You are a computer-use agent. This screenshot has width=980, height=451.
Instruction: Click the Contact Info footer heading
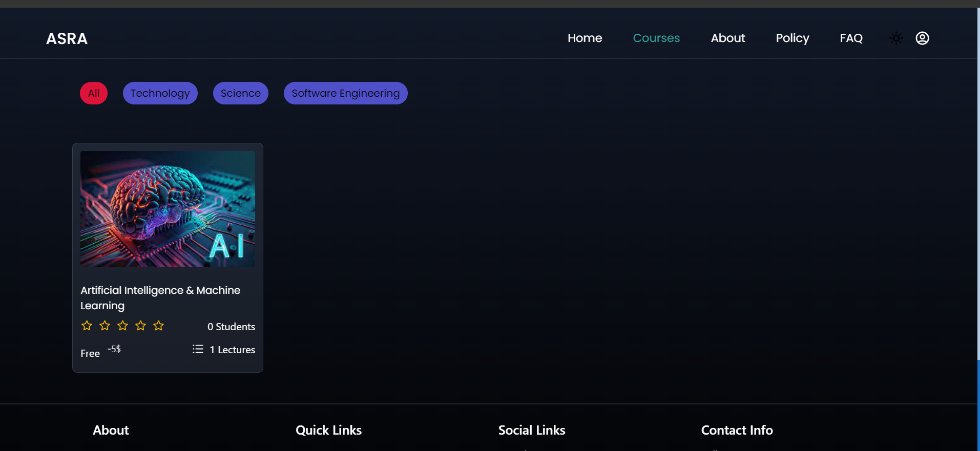[x=737, y=430]
